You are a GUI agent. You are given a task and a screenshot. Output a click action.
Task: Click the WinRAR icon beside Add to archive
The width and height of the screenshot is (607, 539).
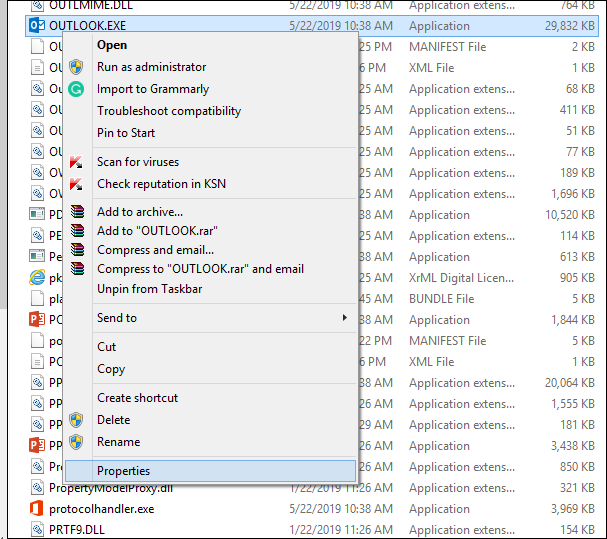pyautogui.click(x=77, y=212)
